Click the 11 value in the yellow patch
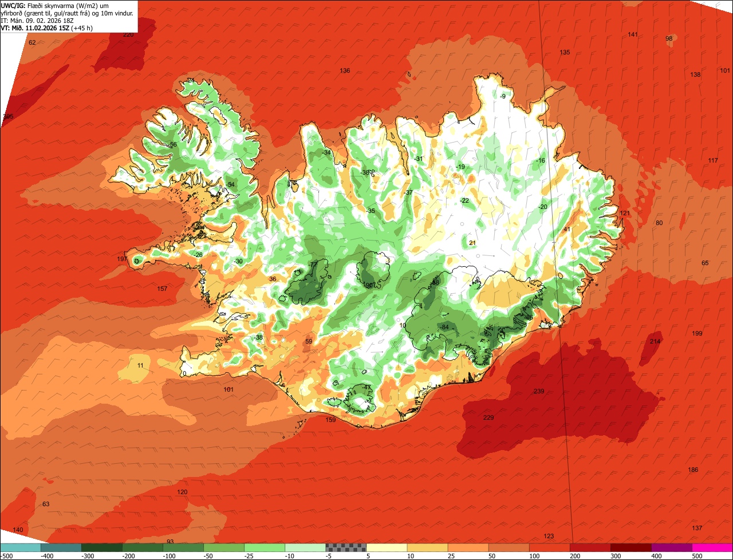 coord(140,365)
